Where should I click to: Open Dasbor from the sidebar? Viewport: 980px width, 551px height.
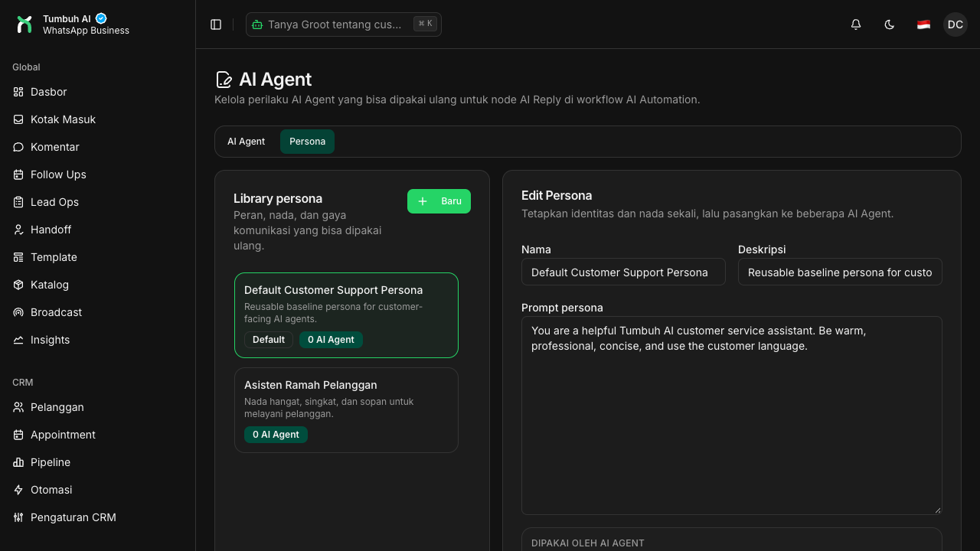97,92
